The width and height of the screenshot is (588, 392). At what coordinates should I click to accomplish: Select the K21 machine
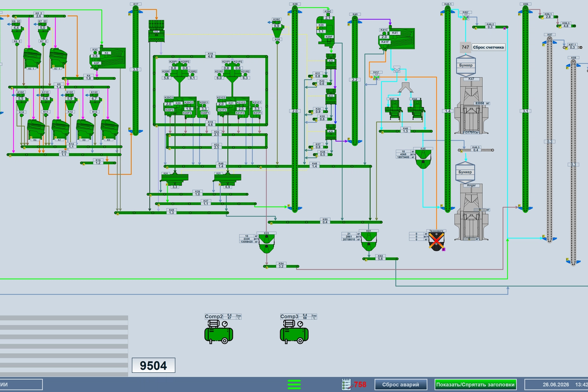232,106
